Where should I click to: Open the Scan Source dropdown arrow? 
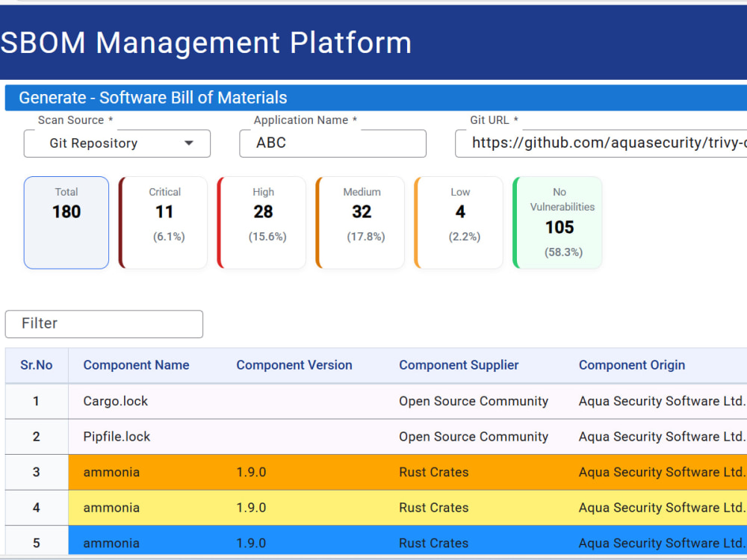[x=189, y=143]
